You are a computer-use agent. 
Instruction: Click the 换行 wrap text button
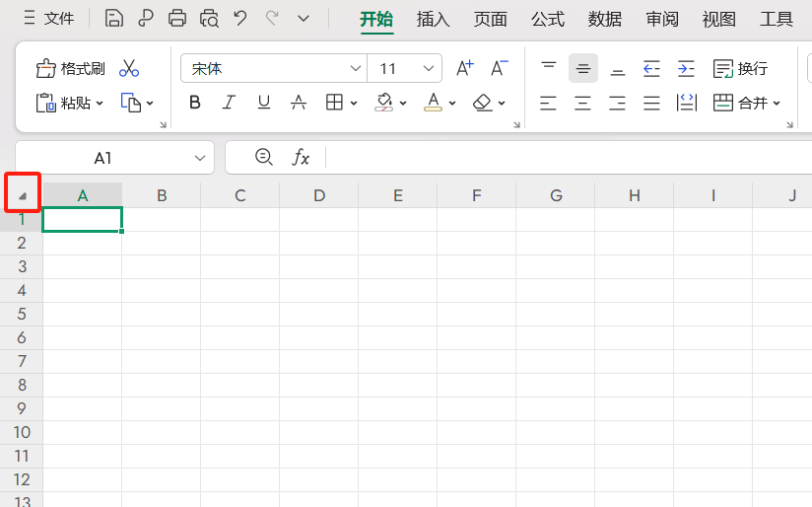pos(740,68)
